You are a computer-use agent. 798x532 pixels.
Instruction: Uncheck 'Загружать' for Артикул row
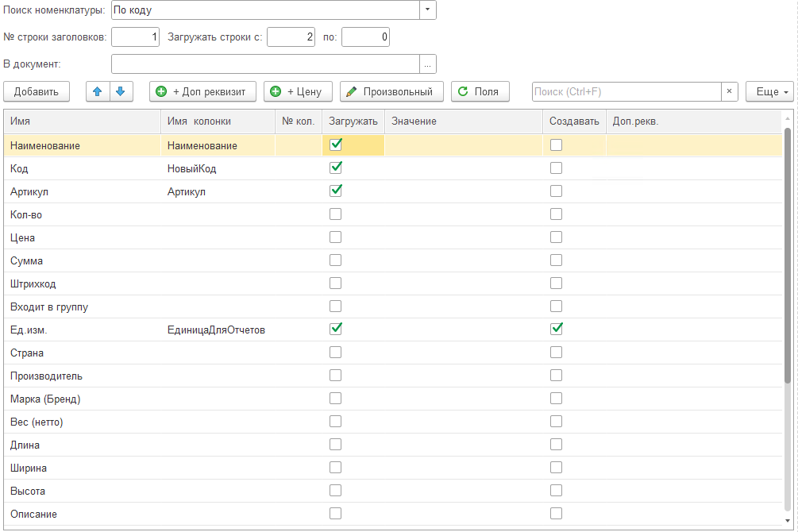[x=335, y=191]
